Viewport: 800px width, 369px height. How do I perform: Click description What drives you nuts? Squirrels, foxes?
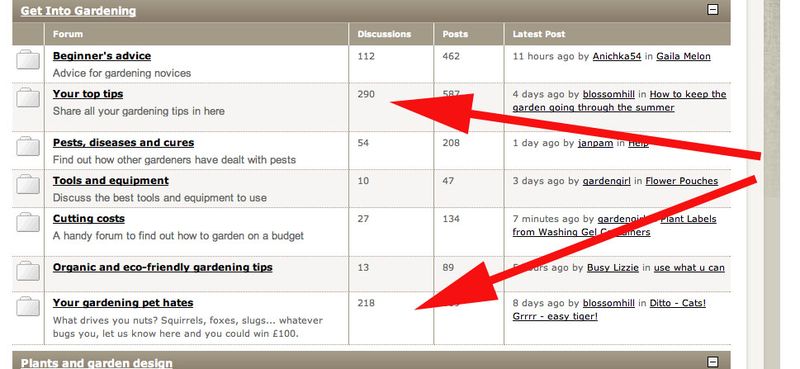pos(188,327)
